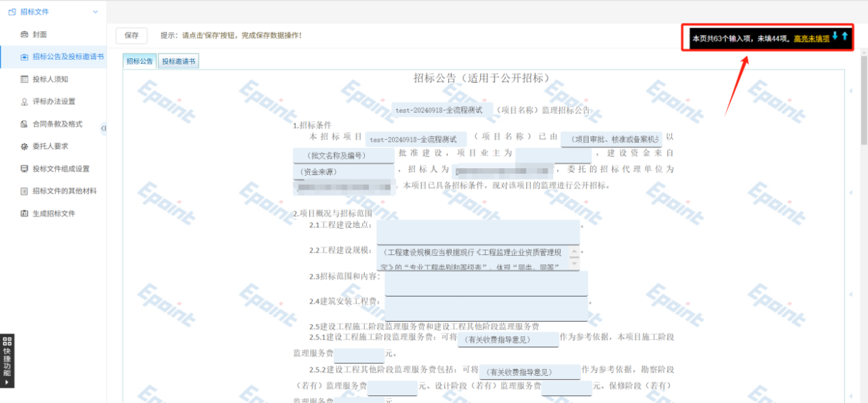This screenshot has height=403, width=868.
Task: Switch to the 投标邀请书 tab
Action: [x=179, y=61]
